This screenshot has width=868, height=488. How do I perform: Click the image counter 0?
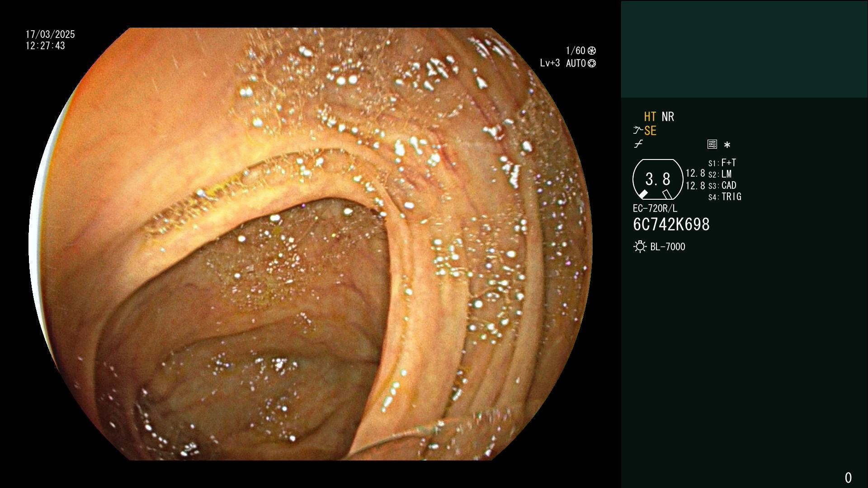(x=848, y=478)
